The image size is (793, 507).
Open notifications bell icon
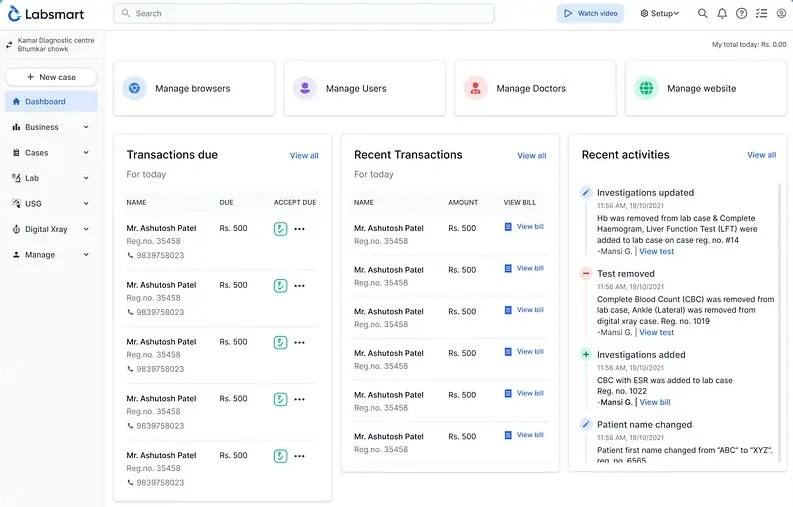(x=722, y=14)
